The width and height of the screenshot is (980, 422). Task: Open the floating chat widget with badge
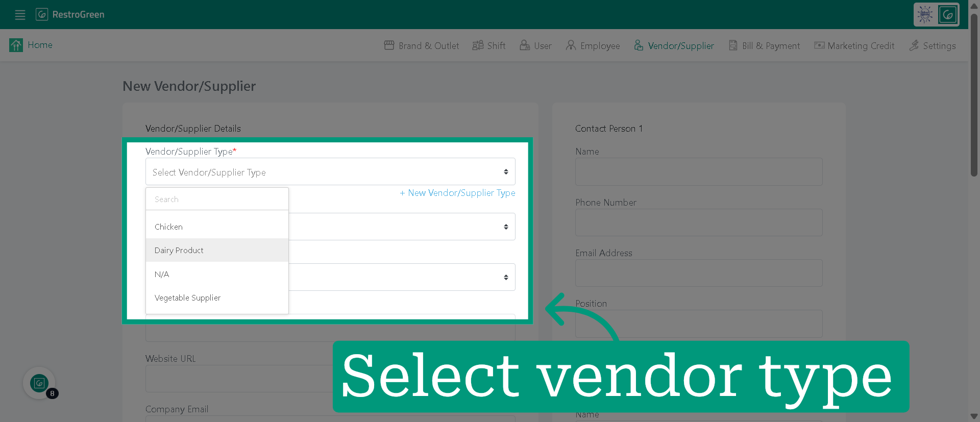pos(39,383)
